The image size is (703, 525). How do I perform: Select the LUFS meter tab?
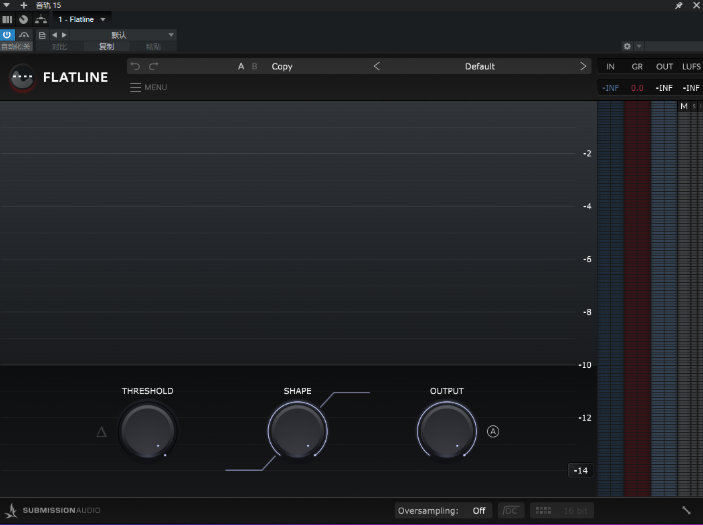pos(691,66)
